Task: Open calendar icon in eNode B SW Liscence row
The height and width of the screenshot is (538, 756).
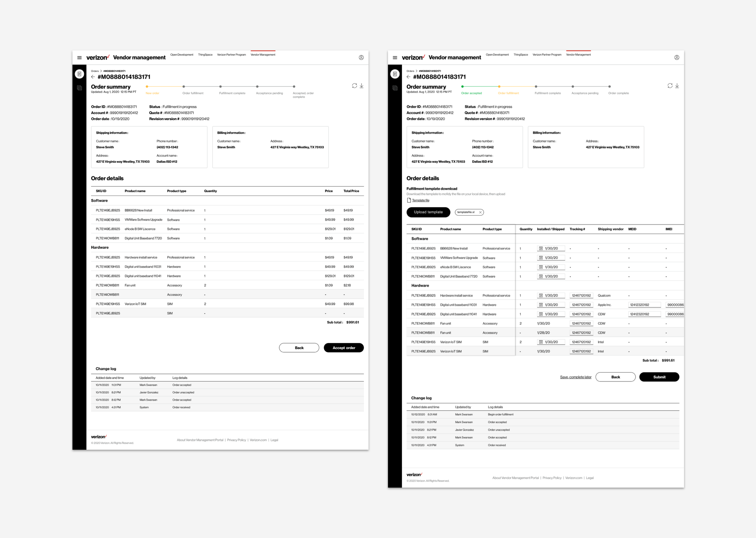Action: 541,267
